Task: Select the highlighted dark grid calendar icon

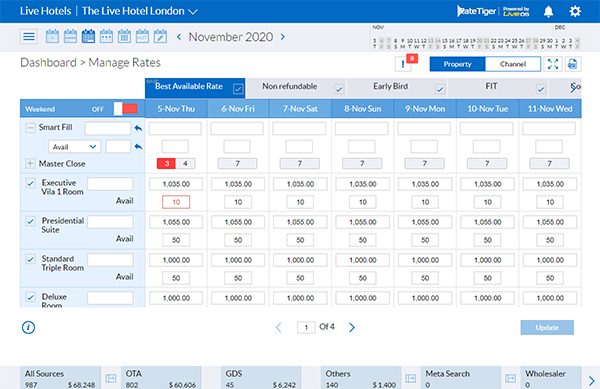Action: 88,37
